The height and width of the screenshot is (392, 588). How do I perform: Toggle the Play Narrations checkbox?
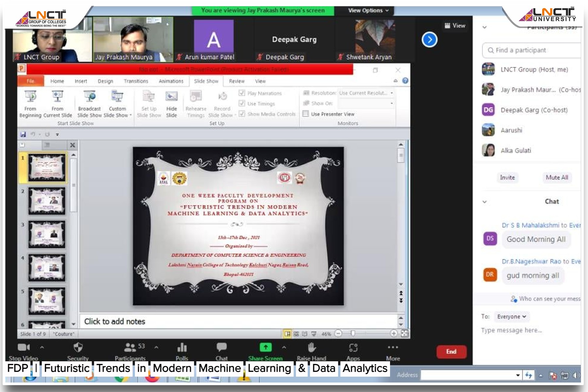point(242,93)
